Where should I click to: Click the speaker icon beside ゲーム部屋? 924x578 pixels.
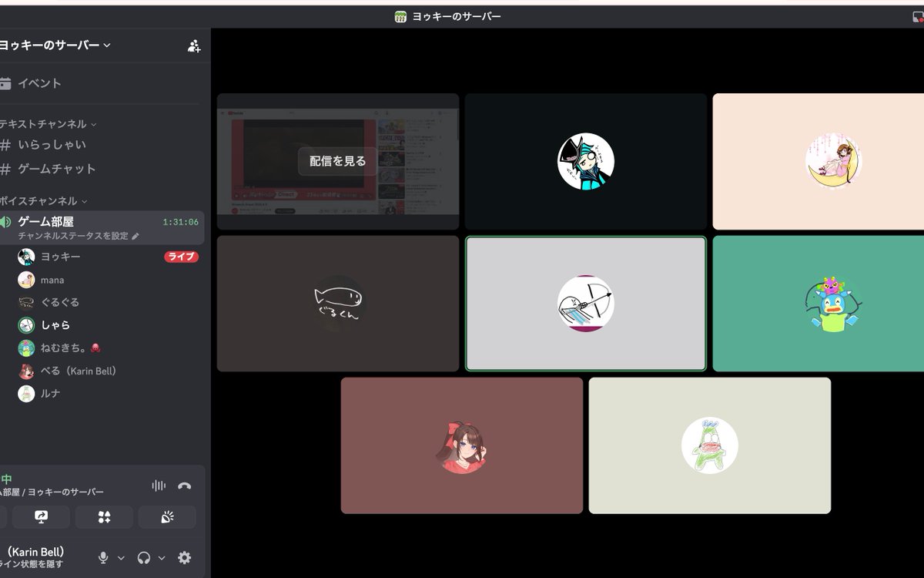tap(5, 222)
